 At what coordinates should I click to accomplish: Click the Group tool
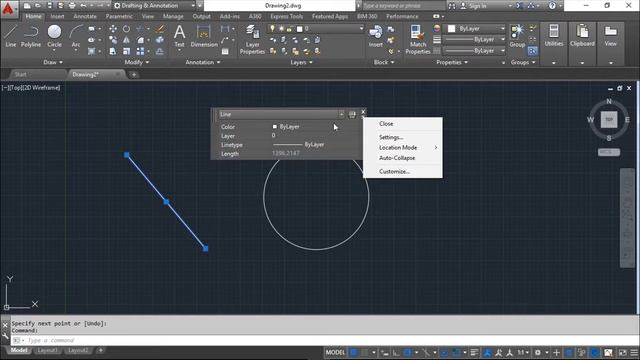517,36
